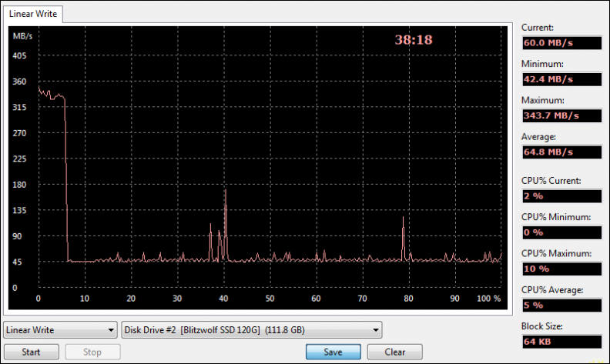Click the 360 y-axis label

(x=19, y=82)
